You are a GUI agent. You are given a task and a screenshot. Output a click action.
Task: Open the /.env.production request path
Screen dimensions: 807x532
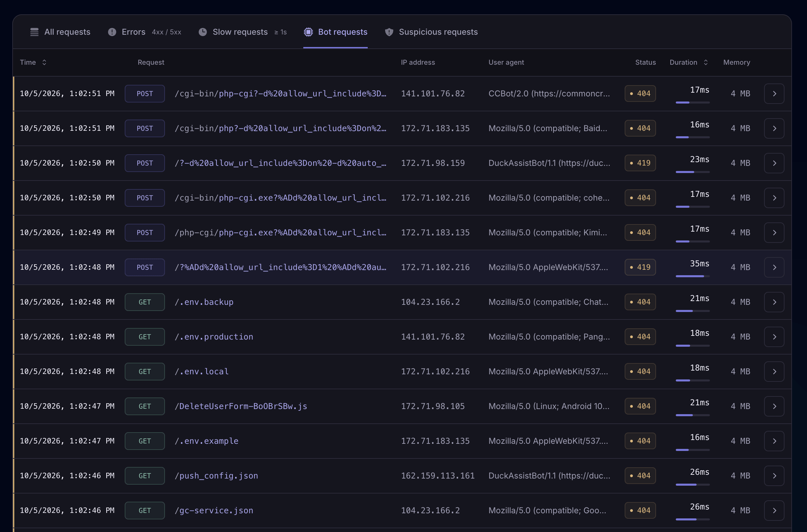(214, 337)
